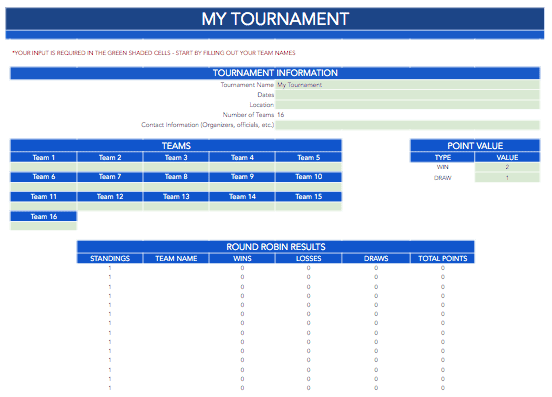Select the green name cell under Team 14
552x397 pixels.
(x=242, y=207)
